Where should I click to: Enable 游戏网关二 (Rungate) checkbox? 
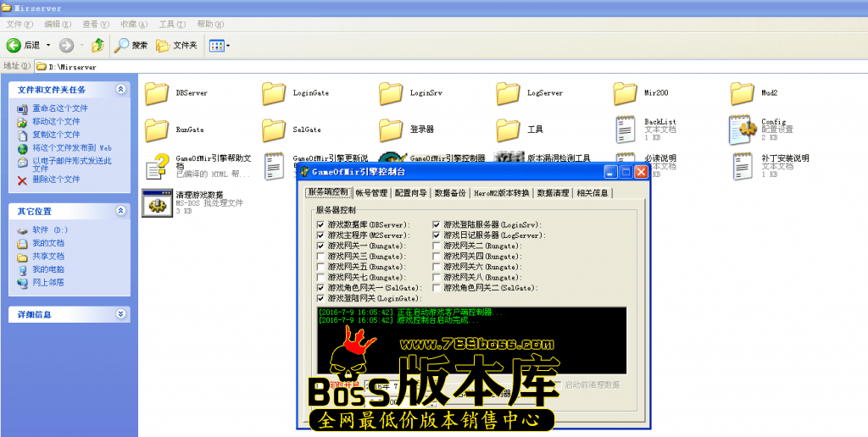(437, 246)
